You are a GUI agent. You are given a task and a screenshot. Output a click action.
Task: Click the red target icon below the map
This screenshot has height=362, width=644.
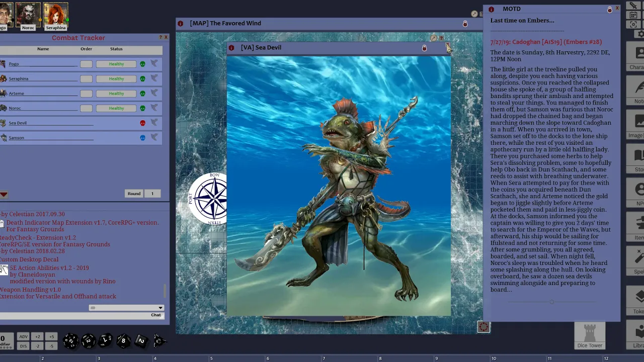click(484, 327)
